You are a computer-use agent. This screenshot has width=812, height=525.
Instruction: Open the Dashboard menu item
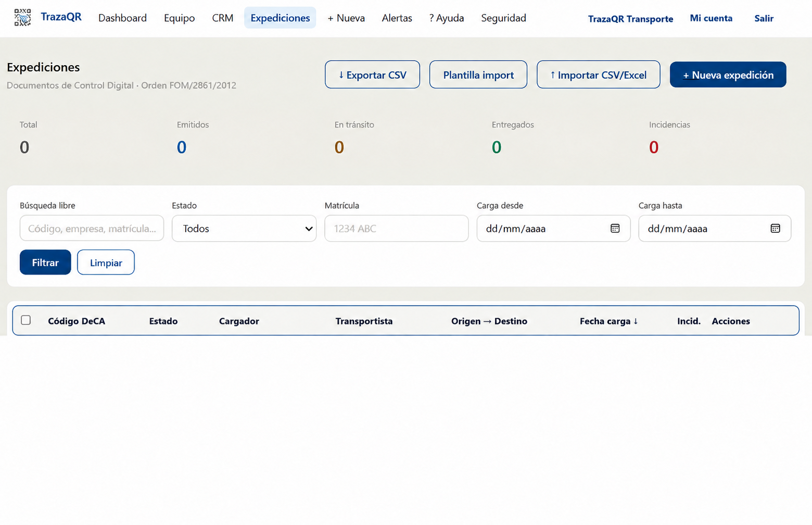tap(122, 18)
